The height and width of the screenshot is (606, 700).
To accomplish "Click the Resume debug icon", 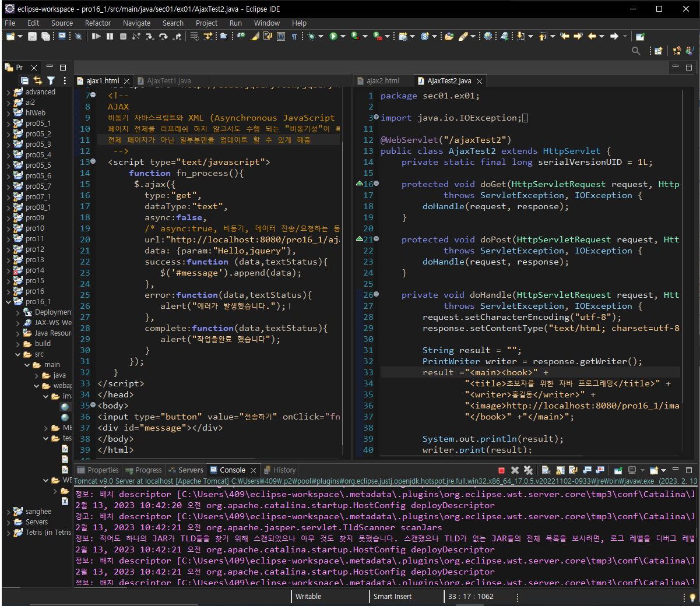I will click(96, 36).
